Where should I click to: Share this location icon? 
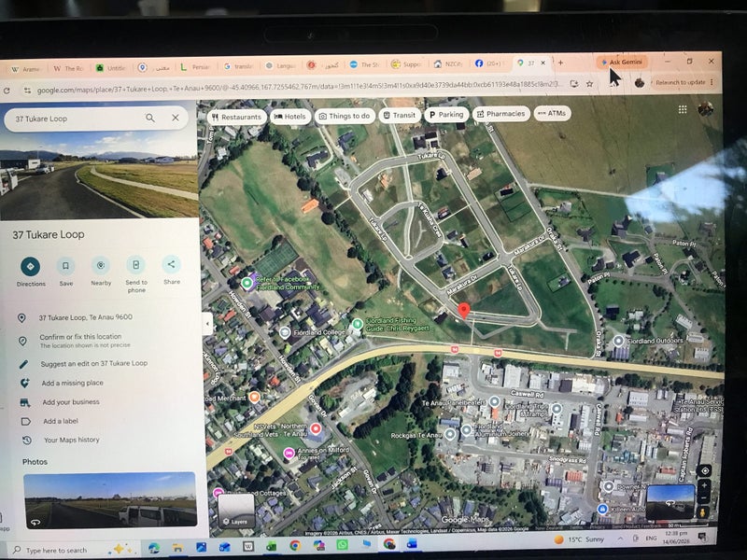point(172,264)
